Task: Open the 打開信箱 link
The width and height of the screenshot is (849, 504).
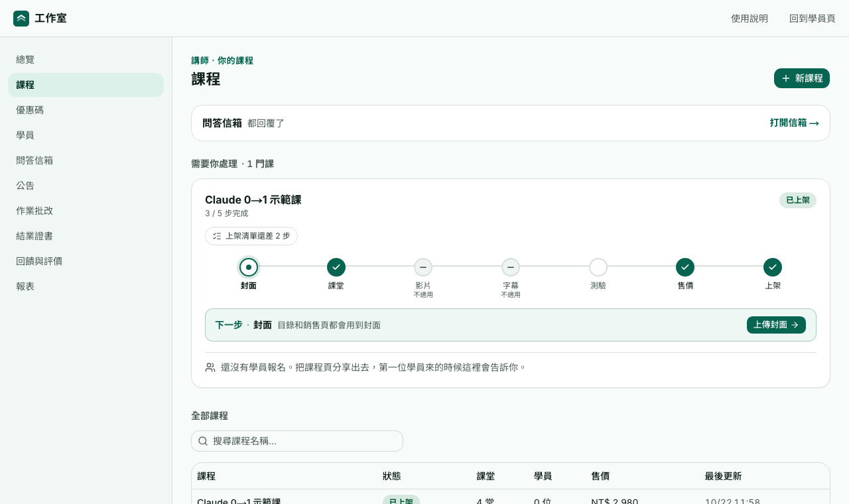Action: click(x=795, y=123)
